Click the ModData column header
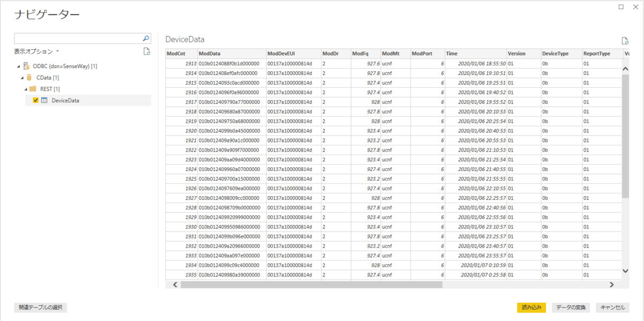The image size is (644, 321). tap(232, 54)
